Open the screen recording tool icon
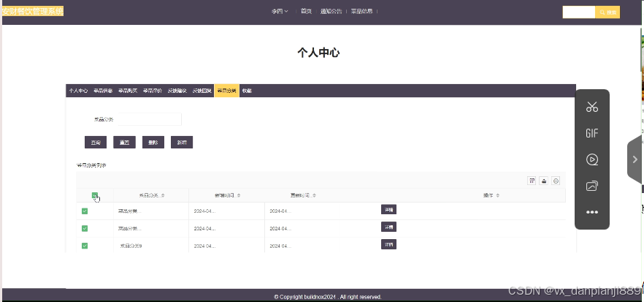 tap(592, 159)
